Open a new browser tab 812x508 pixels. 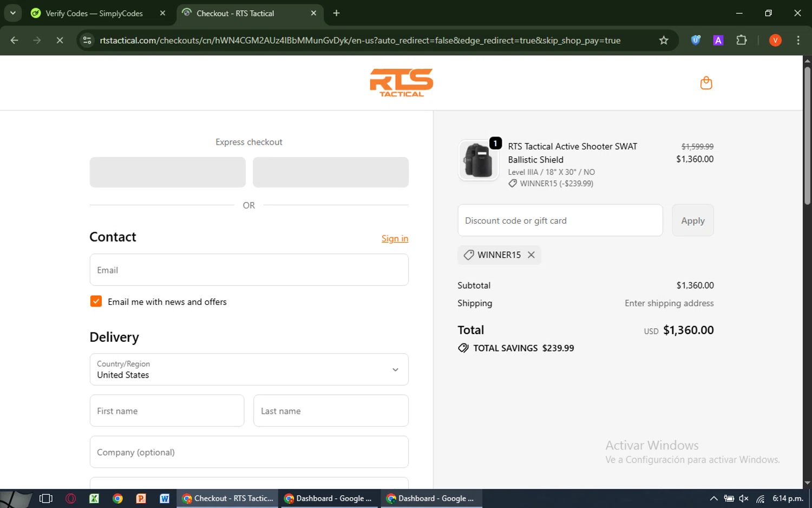click(x=336, y=13)
